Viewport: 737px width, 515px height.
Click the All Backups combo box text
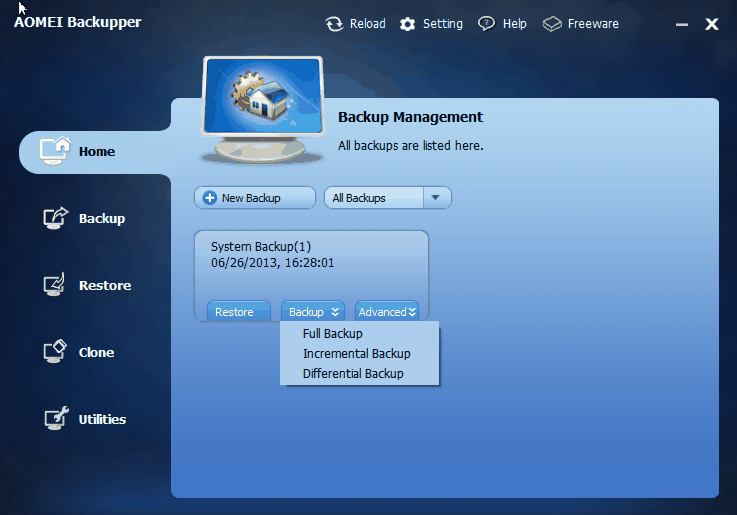(x=359, y=198)
